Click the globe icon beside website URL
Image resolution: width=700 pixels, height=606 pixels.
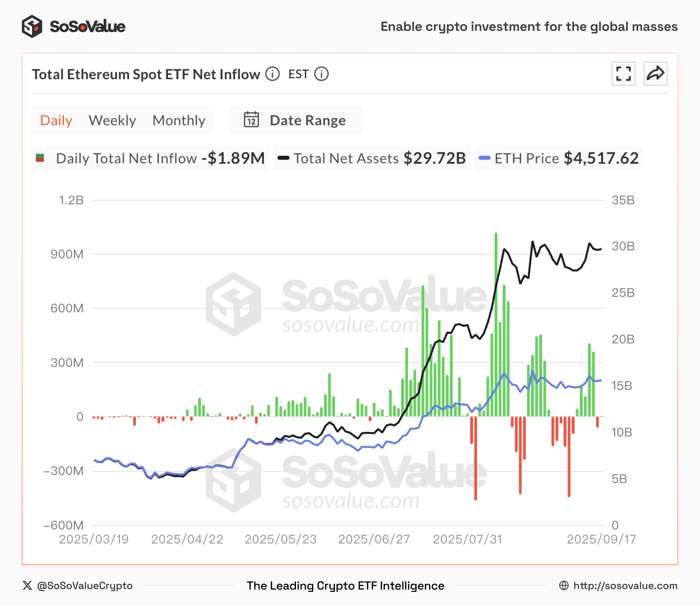(x=564, y=585)
